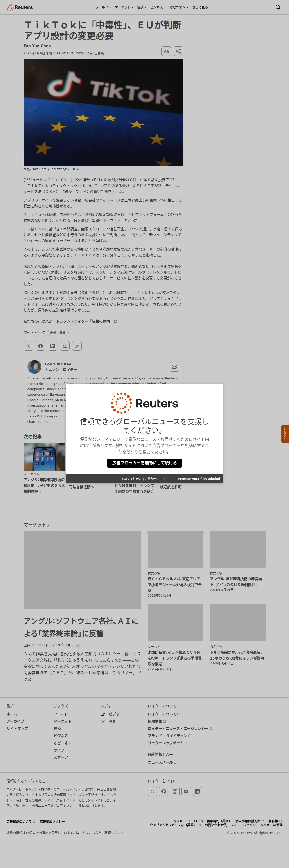Viewport: 289px width, 868px height.
Task: Expand the ビジネス menu in header
Action: [158, 7]
